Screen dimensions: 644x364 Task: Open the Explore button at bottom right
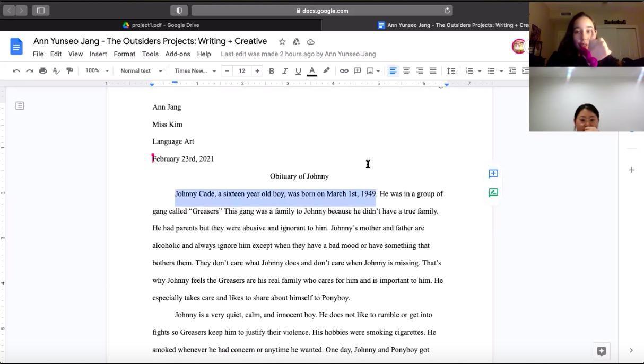[601, 351]
